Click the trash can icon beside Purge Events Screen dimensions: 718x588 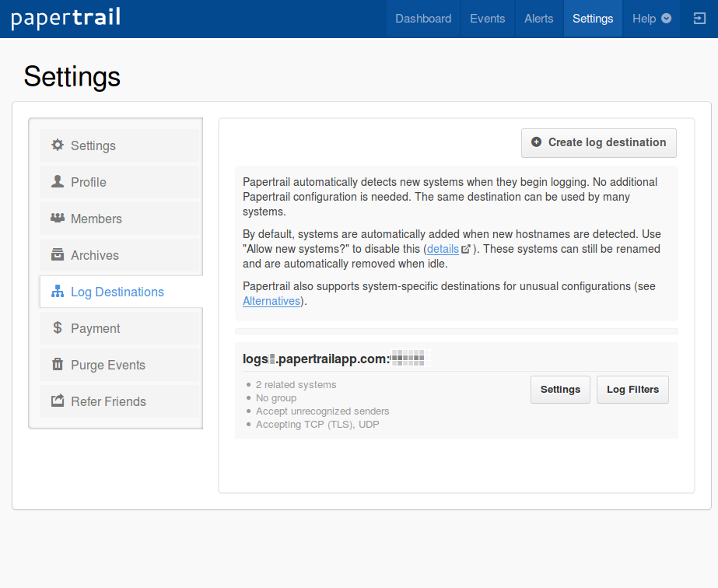pyautogui.click(x=58, y=365)
